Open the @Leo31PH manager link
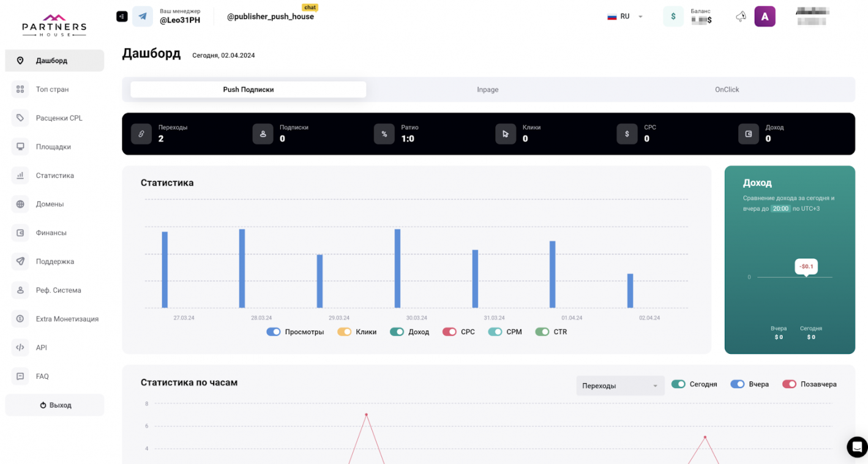 point(180,20)
